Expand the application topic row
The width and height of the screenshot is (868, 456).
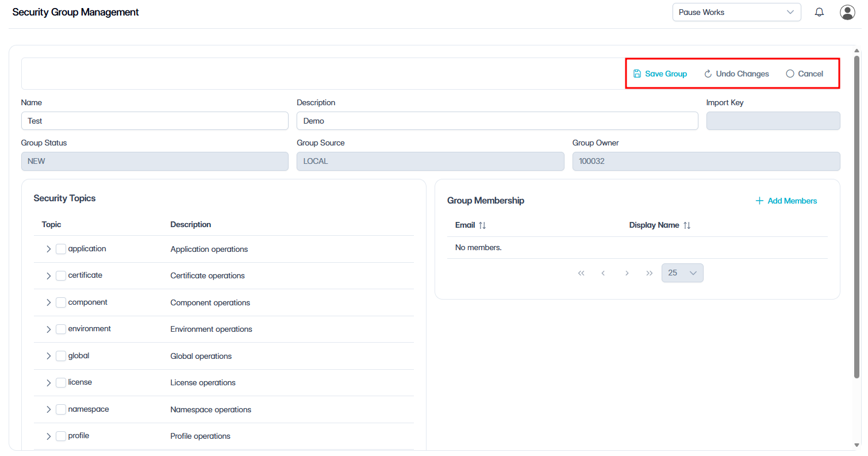[x=48, y=249]
